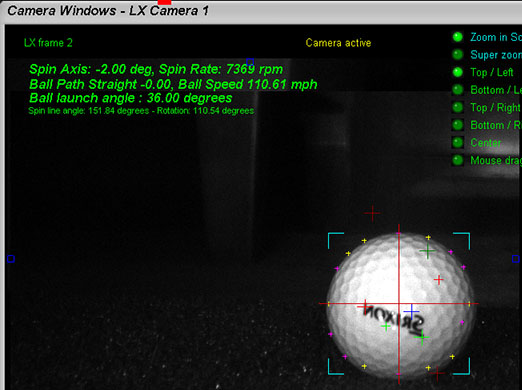Click the cyan bottom-right corner bracket near ball

462,366
